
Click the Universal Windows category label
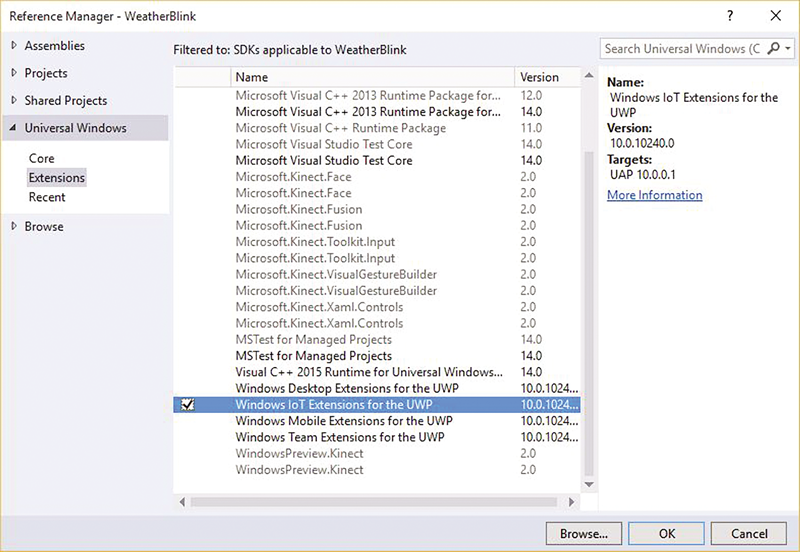(x=76, y=128)
